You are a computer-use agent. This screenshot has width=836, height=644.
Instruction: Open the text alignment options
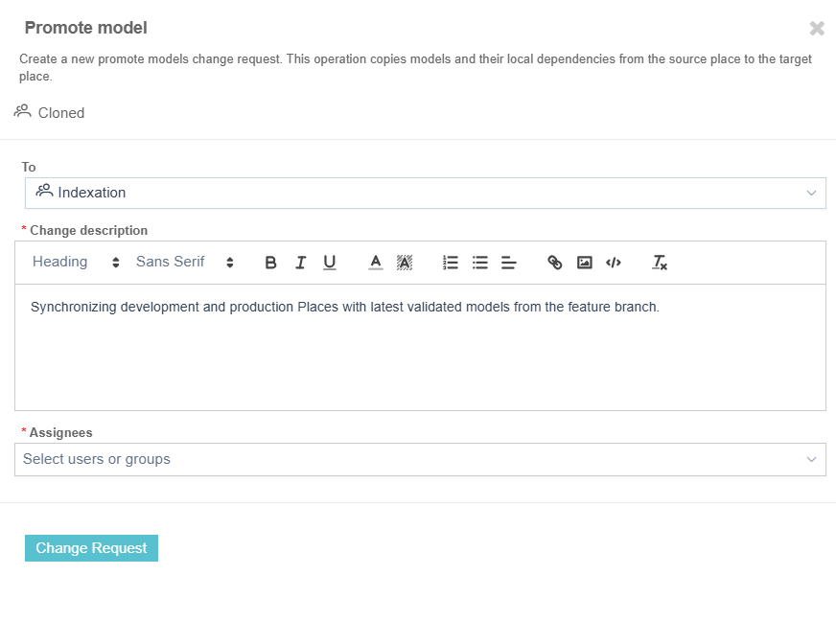[509, 263]
